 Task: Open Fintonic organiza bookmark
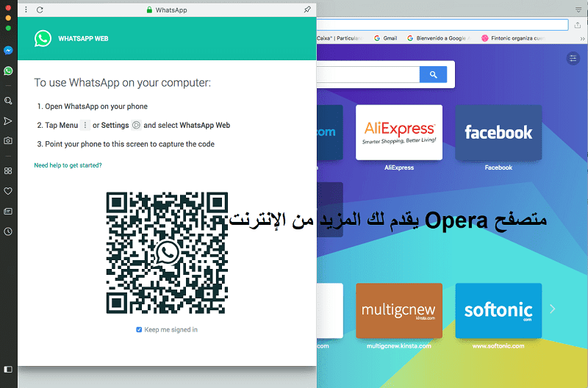(x=513, y=38)
